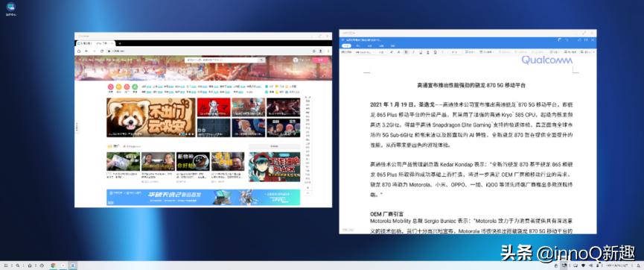This screenshot has height=270, width=644.
Task: Open the blue document app on taskbar
Action: tap(73, 266)
